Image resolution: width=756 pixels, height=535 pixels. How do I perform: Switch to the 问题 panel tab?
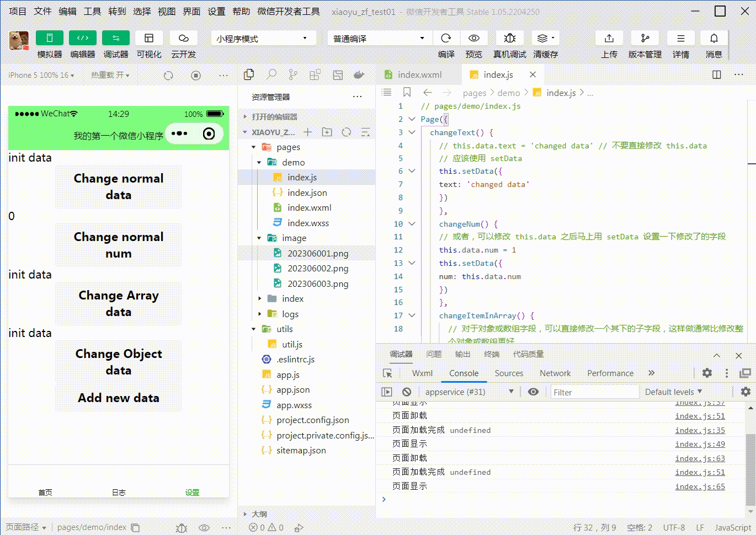coord(434,354)
